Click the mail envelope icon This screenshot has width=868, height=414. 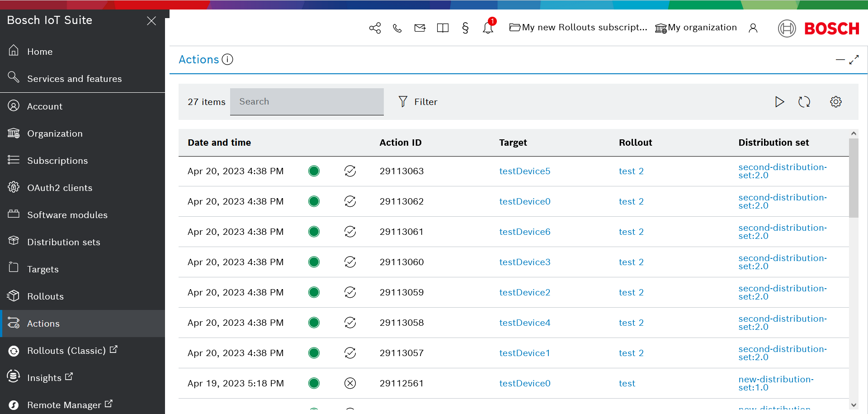[420, 28]
